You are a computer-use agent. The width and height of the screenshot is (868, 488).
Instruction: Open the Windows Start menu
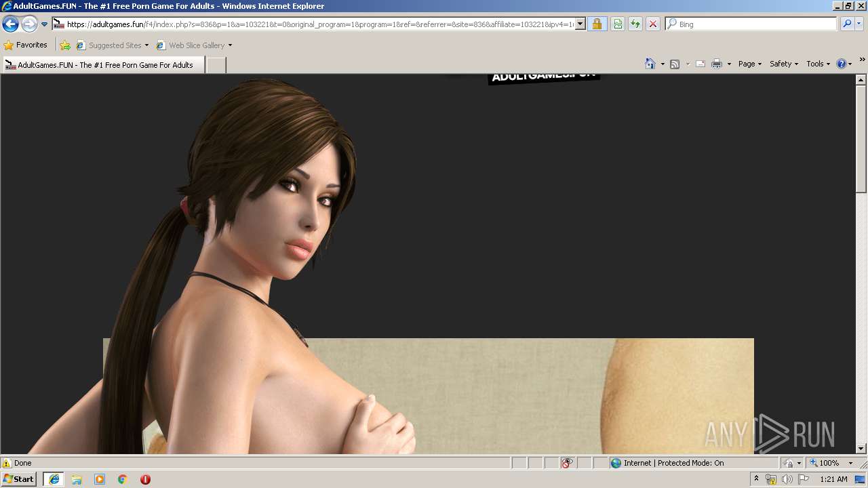tap(19, 479)
